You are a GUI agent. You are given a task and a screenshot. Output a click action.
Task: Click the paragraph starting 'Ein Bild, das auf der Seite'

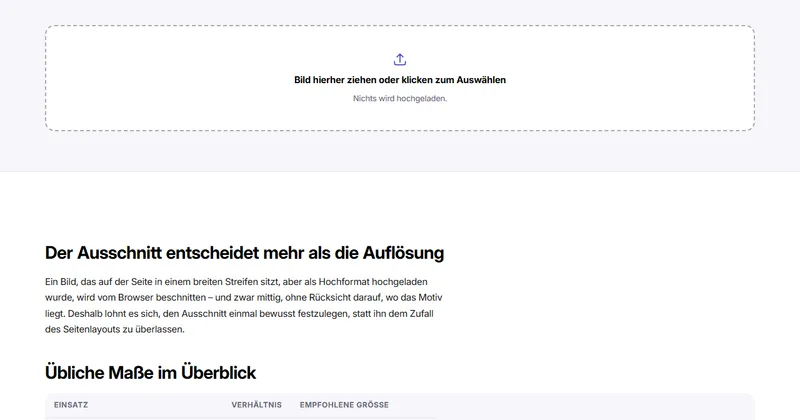(244, 305)
